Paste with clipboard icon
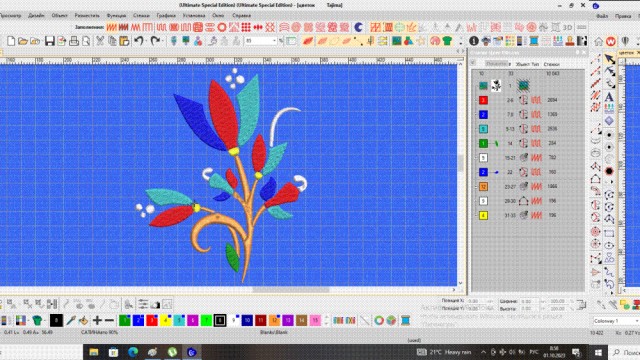Screen dimensions: 640x360 [x=124, y=41]
